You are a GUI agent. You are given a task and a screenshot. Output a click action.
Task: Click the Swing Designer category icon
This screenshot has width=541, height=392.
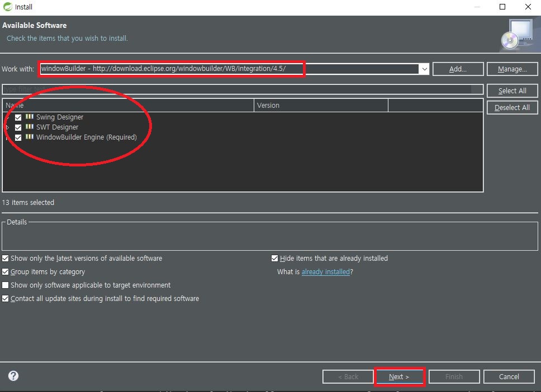[x=30, y=117]
